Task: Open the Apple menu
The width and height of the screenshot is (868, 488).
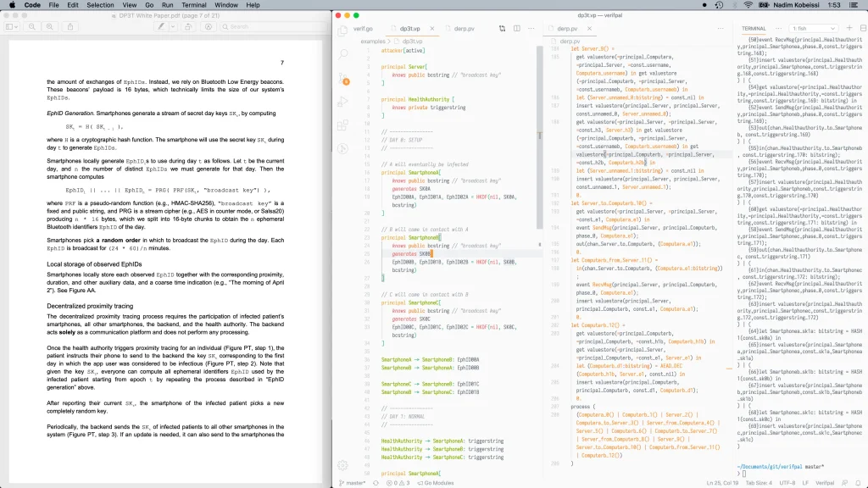Action: (12, 5)
